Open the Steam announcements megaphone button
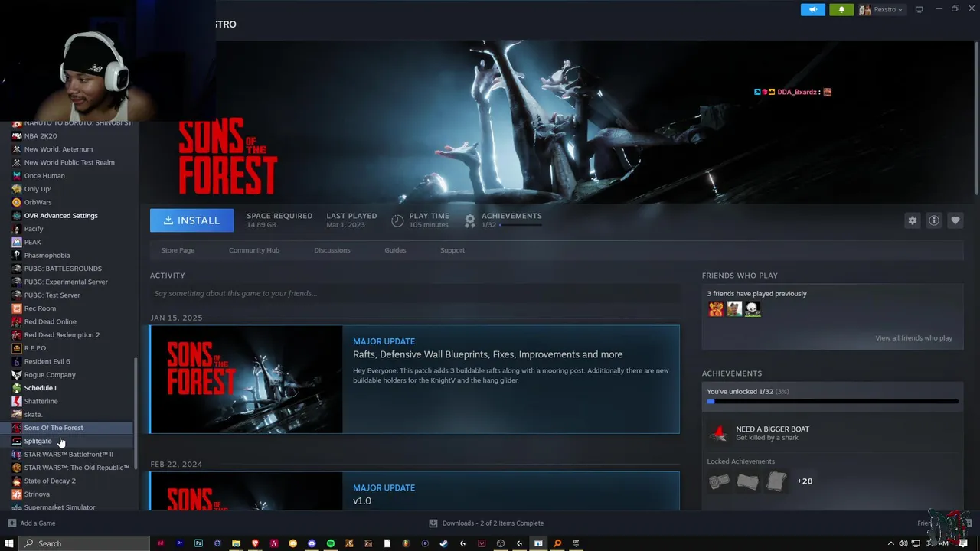This screenshot has height=551, width=980. coord(812,9)
